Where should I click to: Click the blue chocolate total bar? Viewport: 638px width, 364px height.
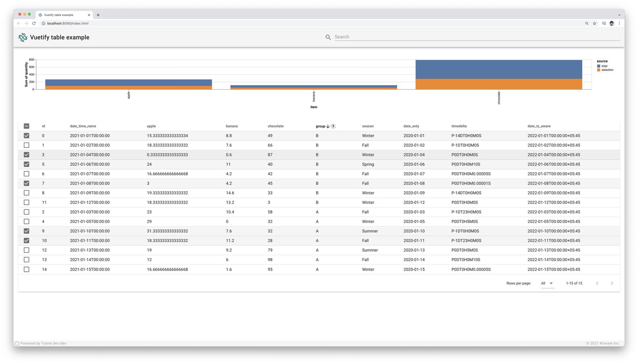[x=499, y=69]
